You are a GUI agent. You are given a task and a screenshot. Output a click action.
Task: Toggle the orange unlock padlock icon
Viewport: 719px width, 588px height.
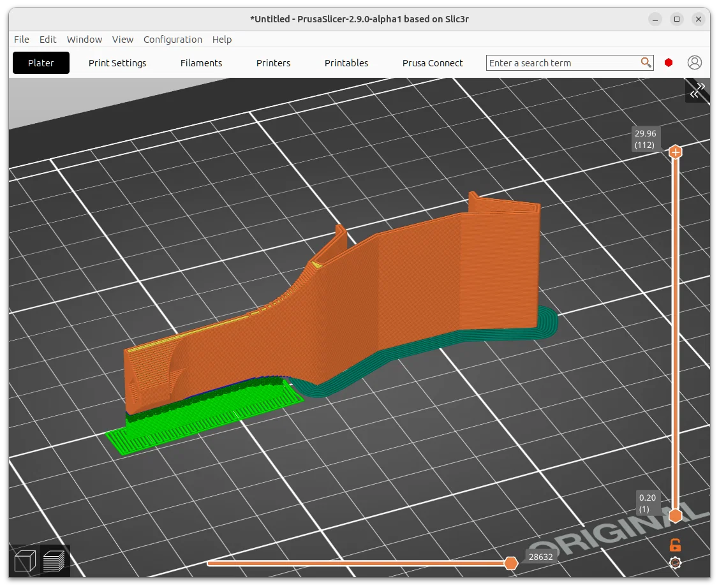(x=675, y=545)
